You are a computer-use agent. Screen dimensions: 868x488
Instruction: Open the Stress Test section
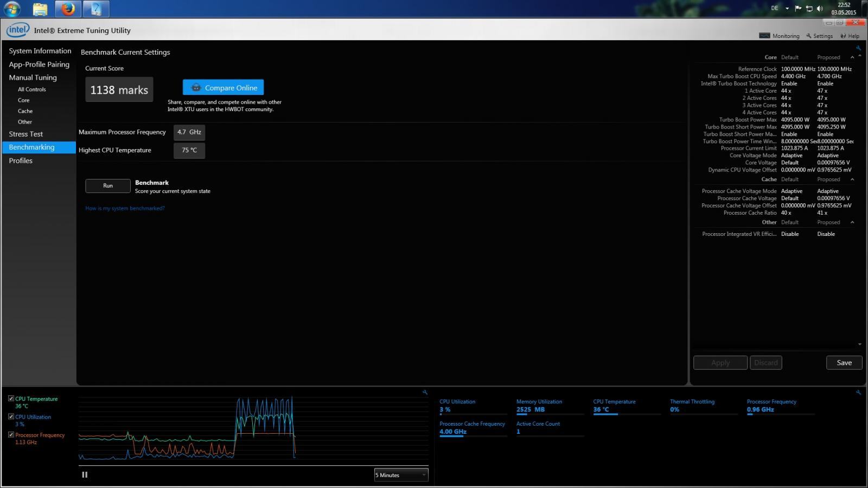[x=26, y=134]
